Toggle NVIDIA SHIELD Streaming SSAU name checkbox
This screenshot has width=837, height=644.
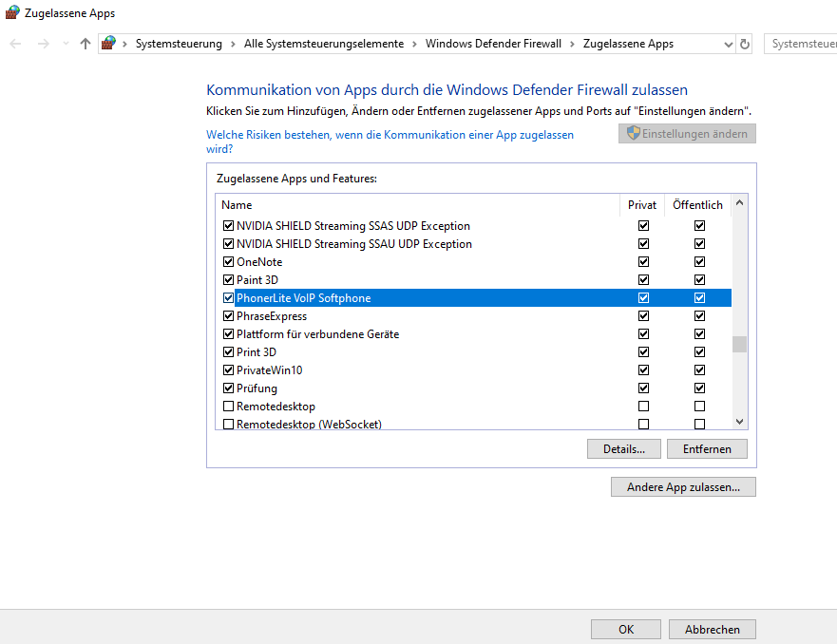228,244
